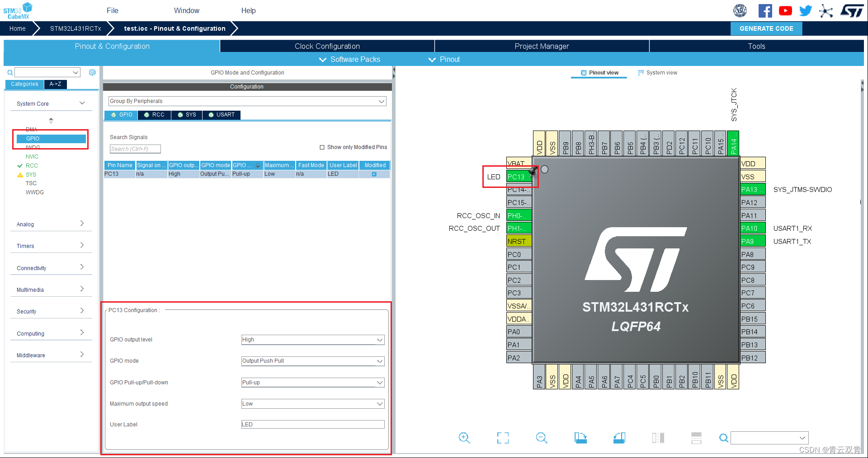
Task: Select the PA13 SWDIO pin
Action: 753,189
